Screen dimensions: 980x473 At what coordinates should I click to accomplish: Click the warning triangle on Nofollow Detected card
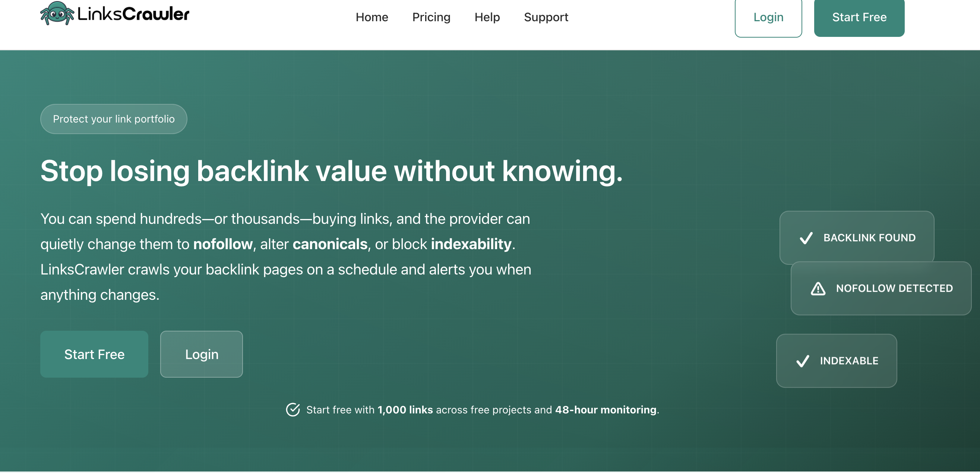[818, 289]
